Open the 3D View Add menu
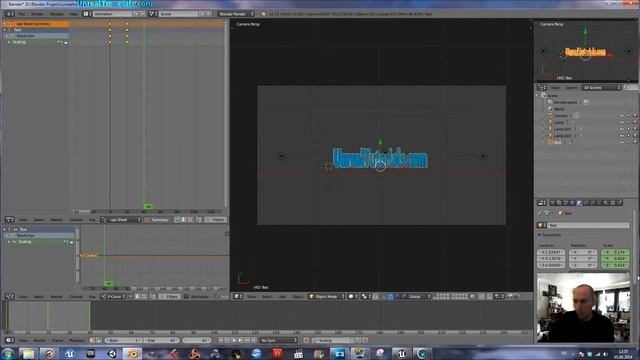Image resolution: width=640 pixels, height=360 pixels. (282, 297)
